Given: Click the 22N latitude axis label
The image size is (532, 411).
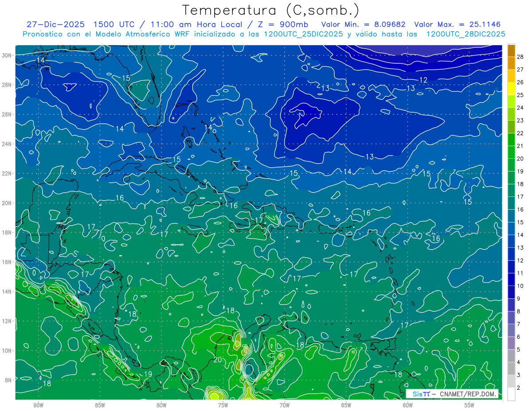Looking at the screenshot, I should (7, 173).
